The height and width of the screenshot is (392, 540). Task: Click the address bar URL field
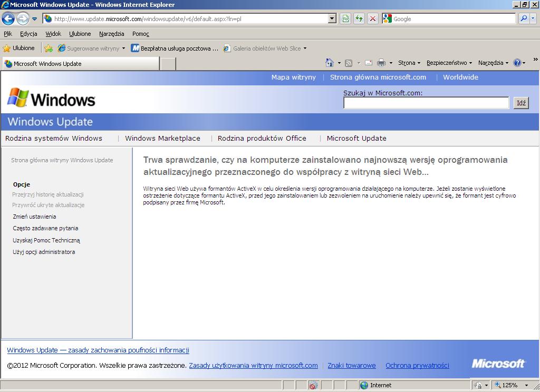coord(186,19)
